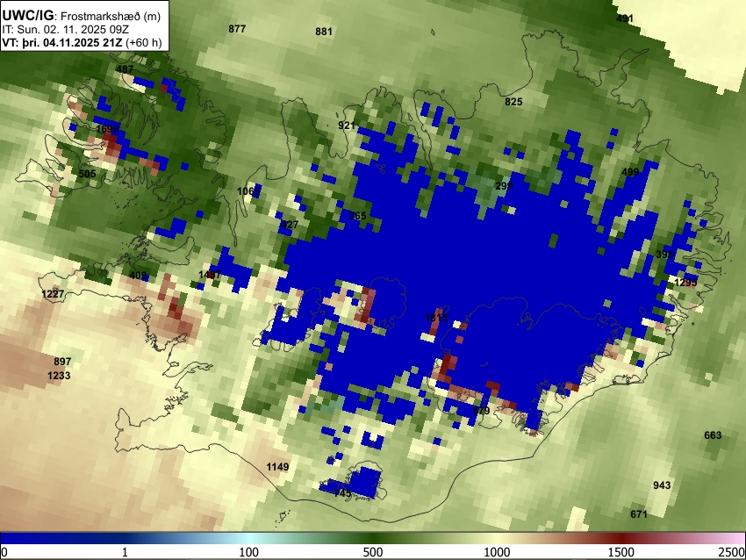Image resolution: width=746 pixels, height=560 pixels.
Task: Click the map value 491
Action: click(x=625, y=18)
